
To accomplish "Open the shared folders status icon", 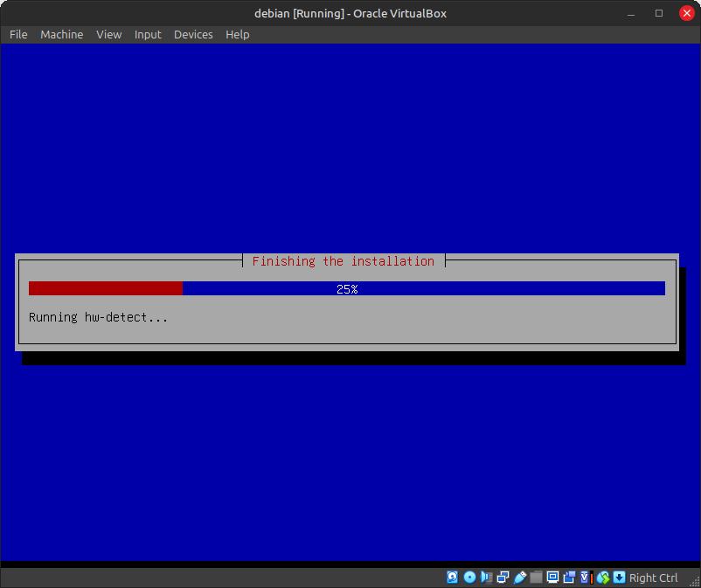I will coord(536,578).
